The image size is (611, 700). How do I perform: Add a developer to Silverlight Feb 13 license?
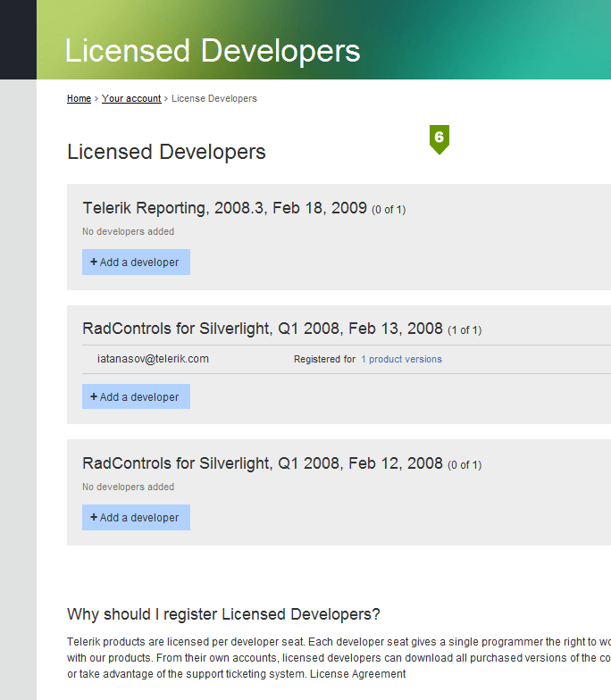point(136,396)
